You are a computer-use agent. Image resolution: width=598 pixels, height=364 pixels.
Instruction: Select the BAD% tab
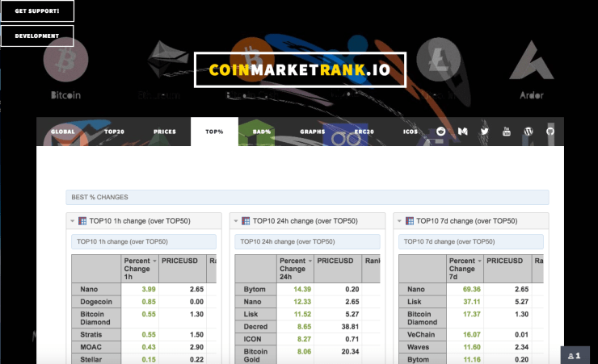[261, 132]
